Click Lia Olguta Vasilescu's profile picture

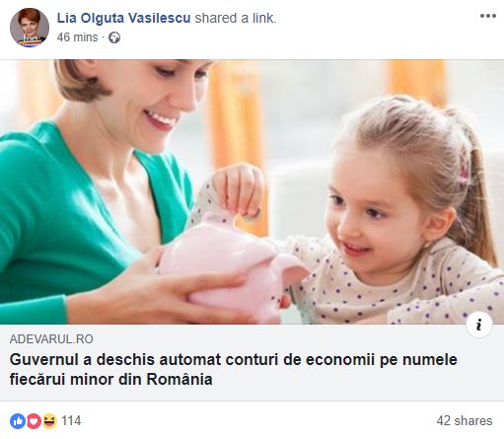[x=30, y=28]
